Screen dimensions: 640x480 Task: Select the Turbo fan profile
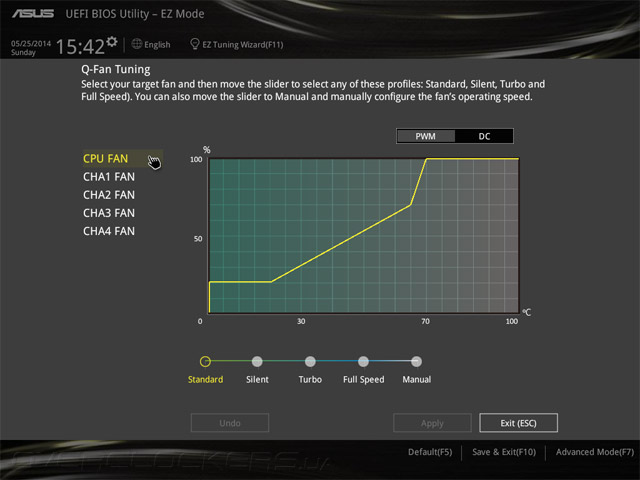point(310,361)
